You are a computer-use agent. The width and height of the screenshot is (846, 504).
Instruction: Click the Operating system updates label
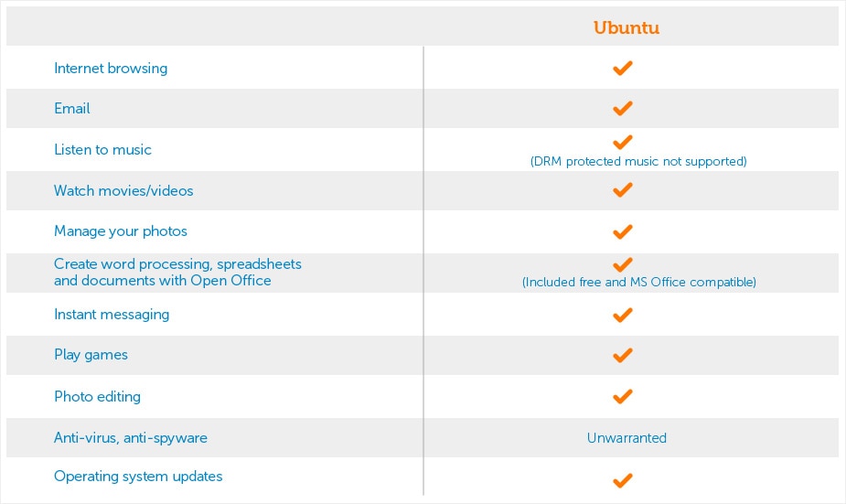tap(138, 477)
